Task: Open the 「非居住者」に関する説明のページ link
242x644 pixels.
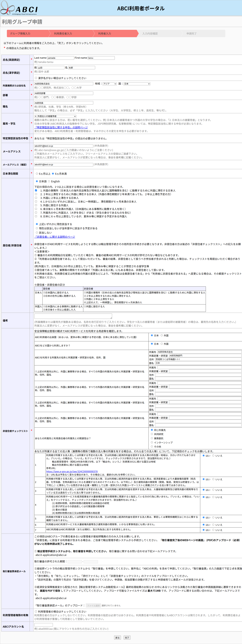Action: coord(55,237)
